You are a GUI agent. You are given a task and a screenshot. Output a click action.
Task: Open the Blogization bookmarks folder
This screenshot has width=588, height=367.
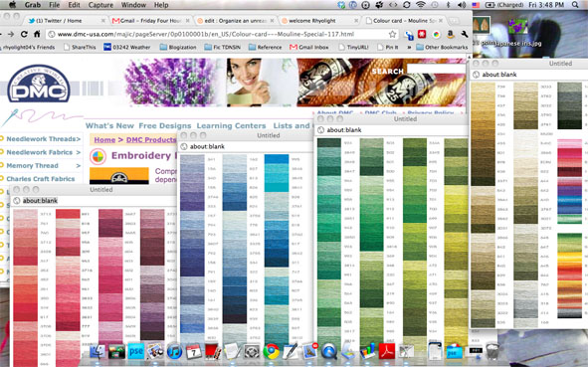pos(178,47)
